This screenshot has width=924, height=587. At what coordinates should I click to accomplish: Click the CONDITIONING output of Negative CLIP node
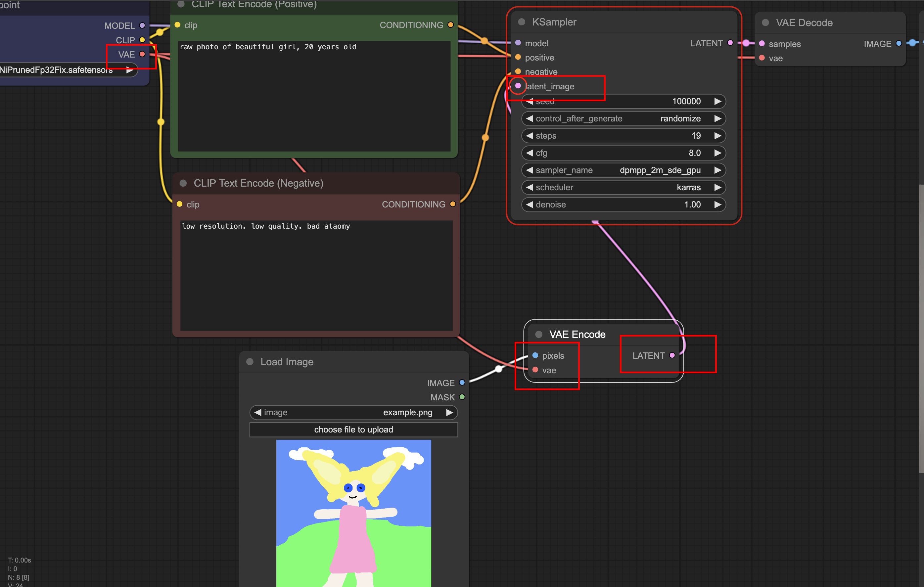click(x=452, y=204)
